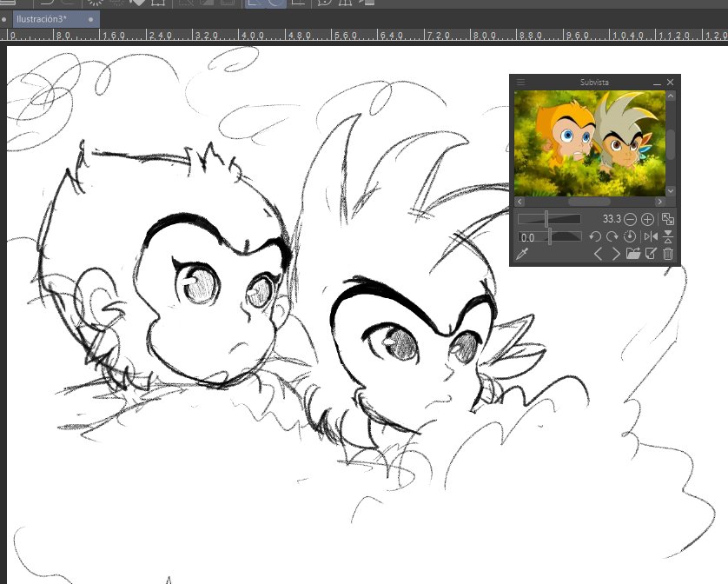Click the reference image in Subvista

590,143
